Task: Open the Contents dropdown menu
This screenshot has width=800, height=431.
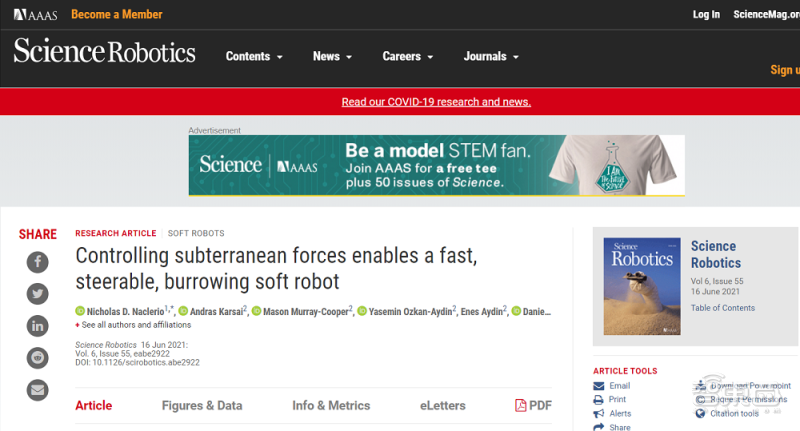Action: tap(254, 57)
